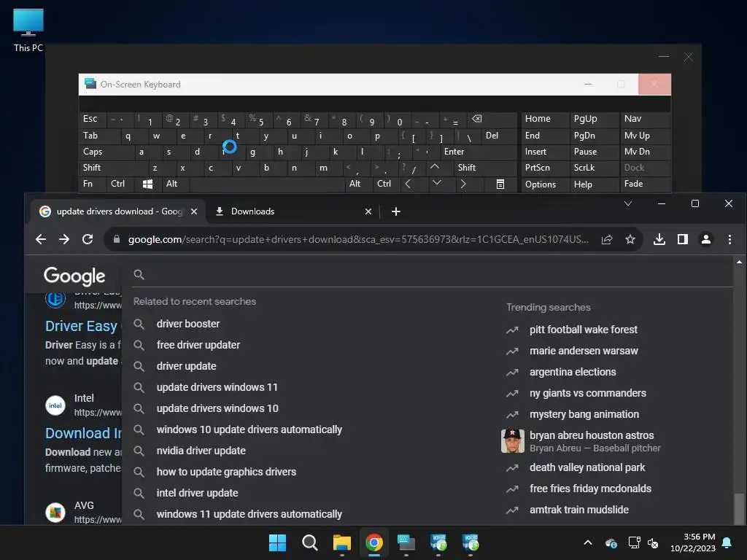The height and width of the screenshot is (560, 747).
Task: Open Chrome three-dot menu
Action: pos(729,239)
